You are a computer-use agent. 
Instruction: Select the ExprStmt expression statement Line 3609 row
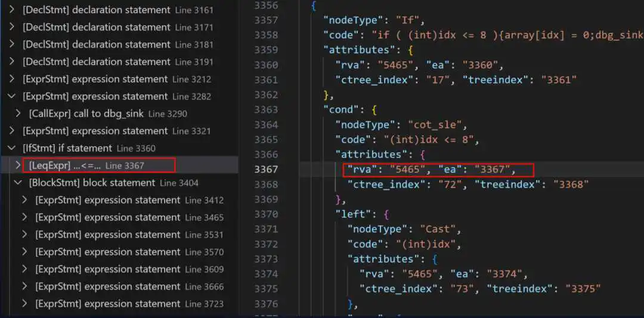point(119,269)
